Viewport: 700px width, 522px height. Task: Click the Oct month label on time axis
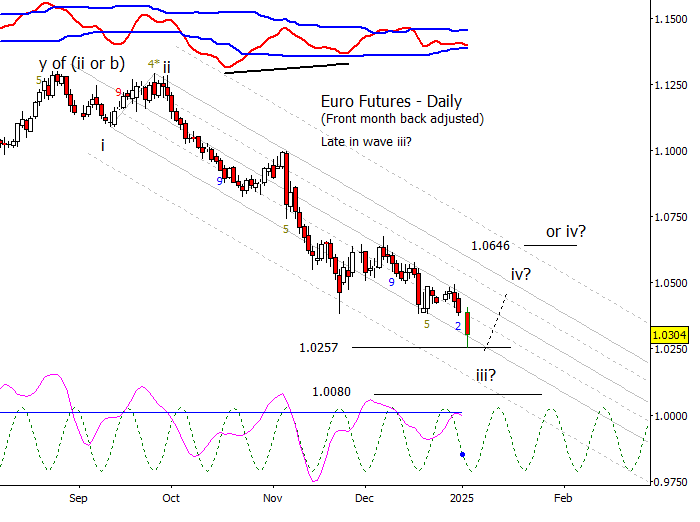coord(171,498)
